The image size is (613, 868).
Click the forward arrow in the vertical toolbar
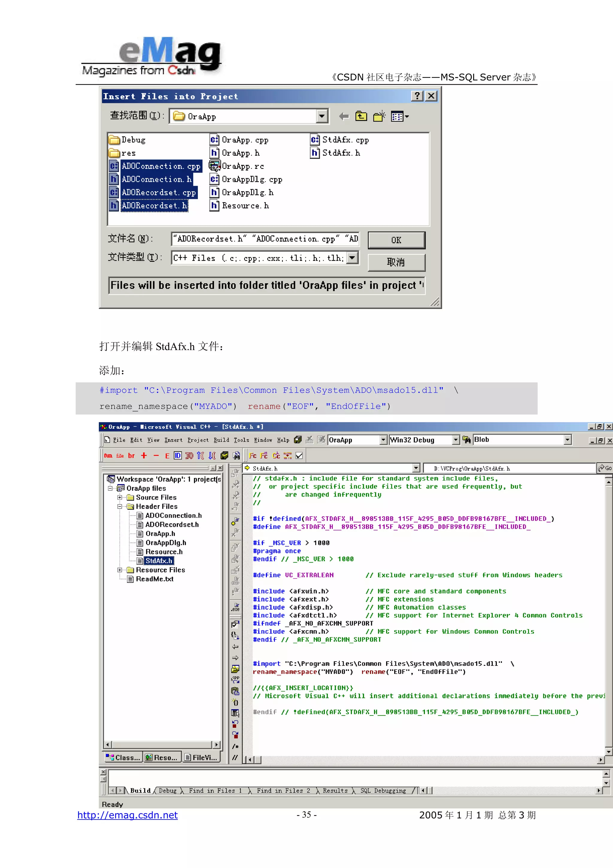coord(235,658)
